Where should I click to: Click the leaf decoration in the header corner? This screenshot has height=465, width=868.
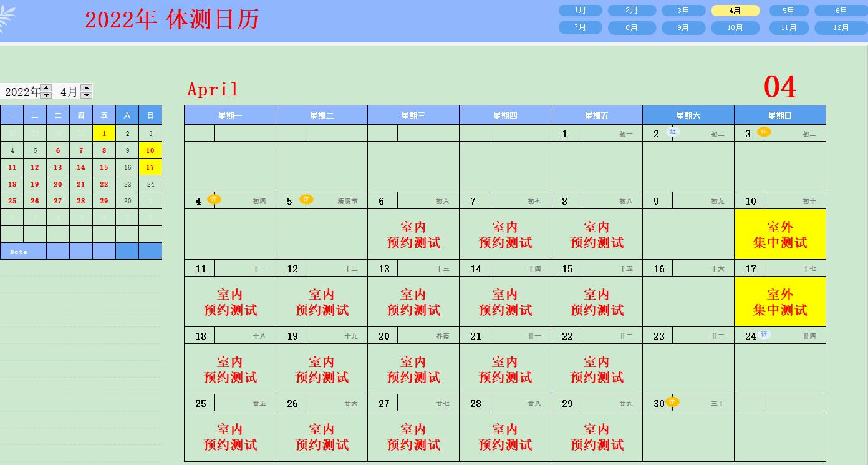[x=7, y=19]
